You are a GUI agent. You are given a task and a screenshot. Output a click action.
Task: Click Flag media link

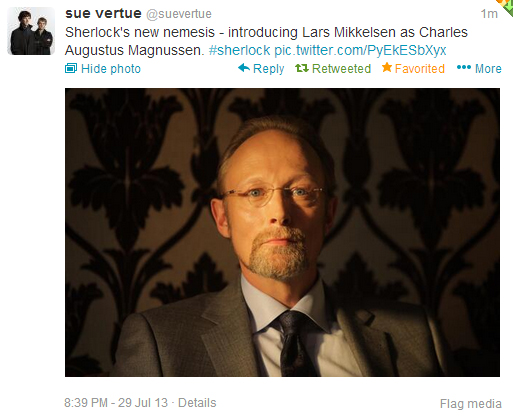coord(471,403)
